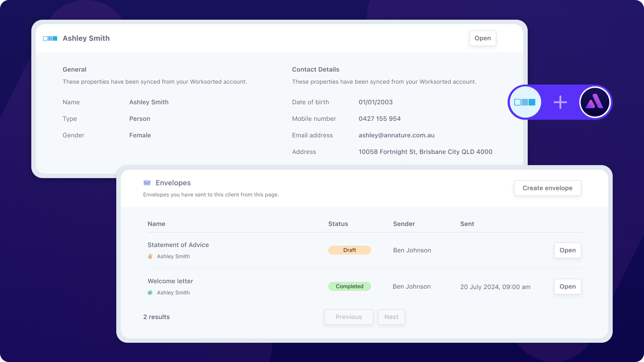Select the mobile number 0427 155 954

380,119
